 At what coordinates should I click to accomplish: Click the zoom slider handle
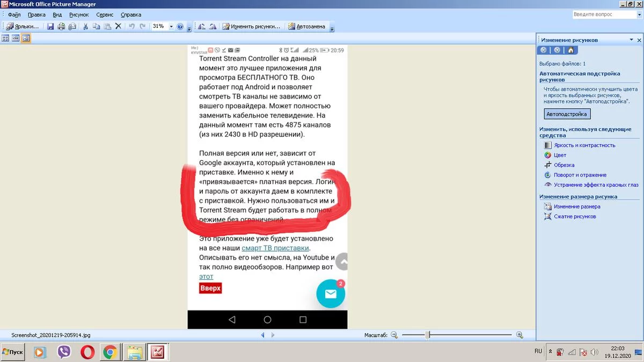[428, 335]
